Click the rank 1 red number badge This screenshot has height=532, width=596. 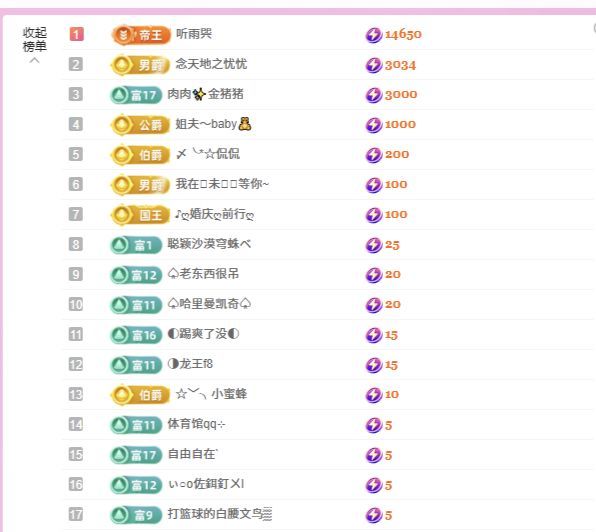76,34
